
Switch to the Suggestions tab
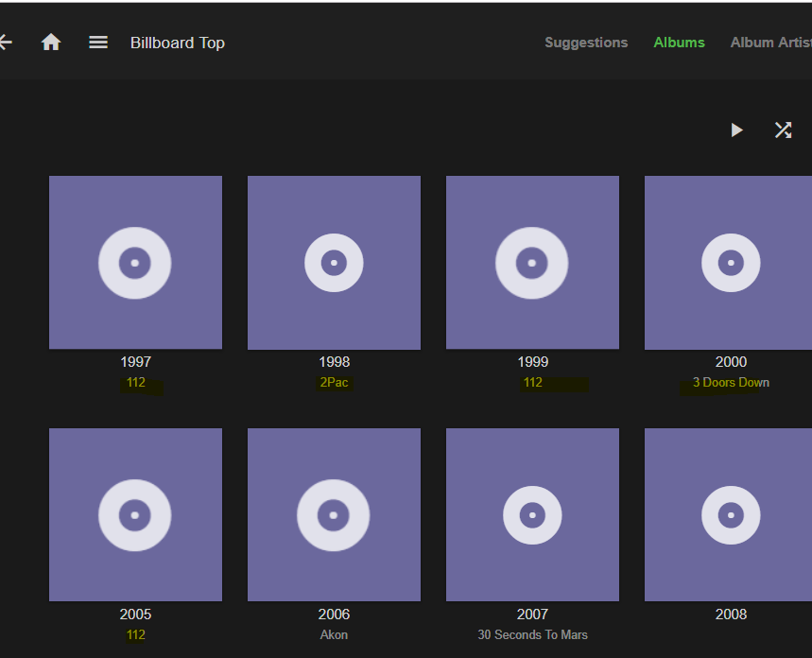586,43
